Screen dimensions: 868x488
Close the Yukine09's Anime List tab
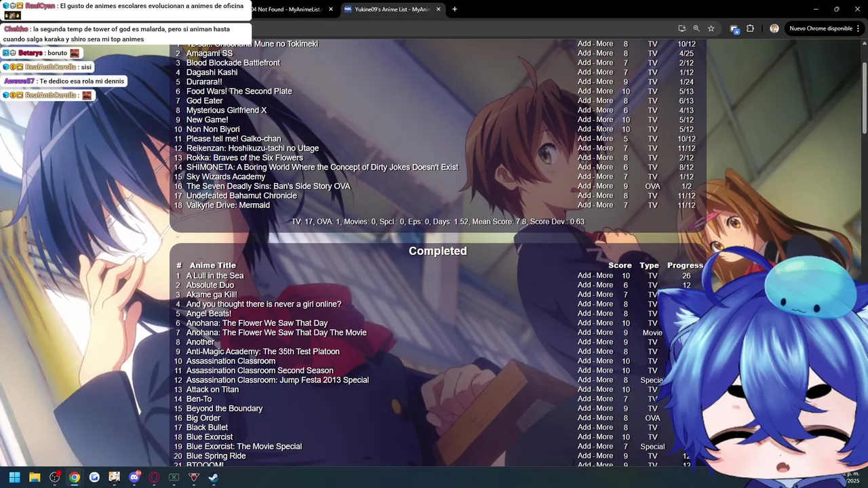coord(437,9)
